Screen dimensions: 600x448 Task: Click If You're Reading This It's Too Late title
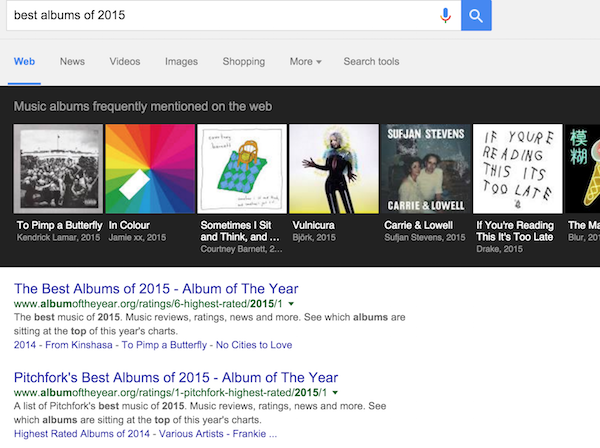(x=515, y=231)
